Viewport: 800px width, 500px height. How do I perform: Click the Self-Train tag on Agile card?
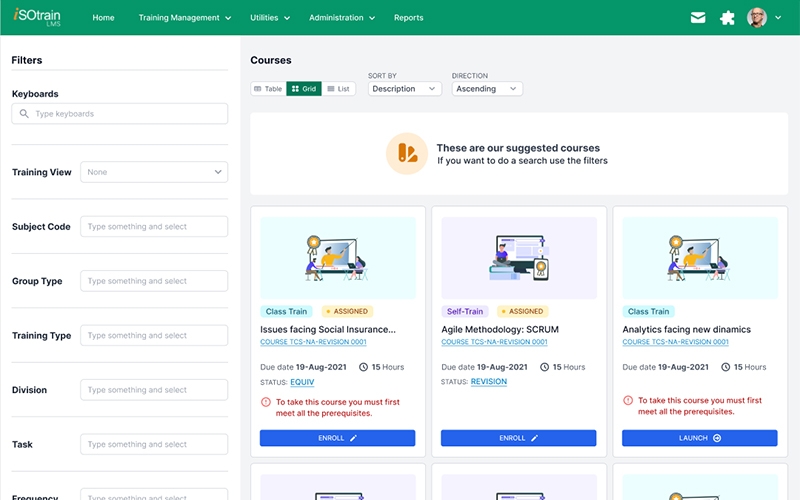tap(465, 311)
